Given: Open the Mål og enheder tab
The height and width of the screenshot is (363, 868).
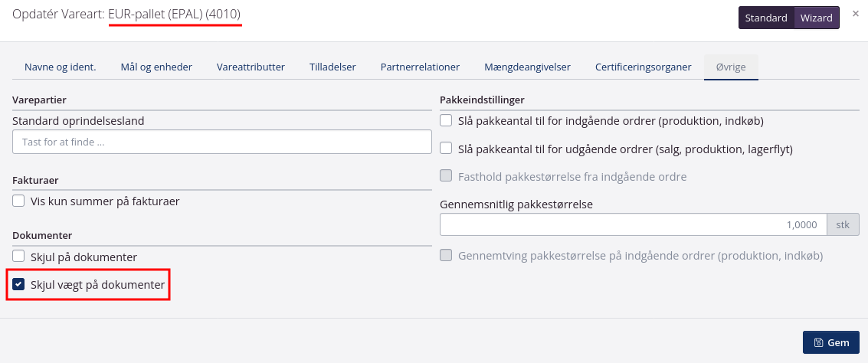Looking at the screenshot, I should point(156,67).
